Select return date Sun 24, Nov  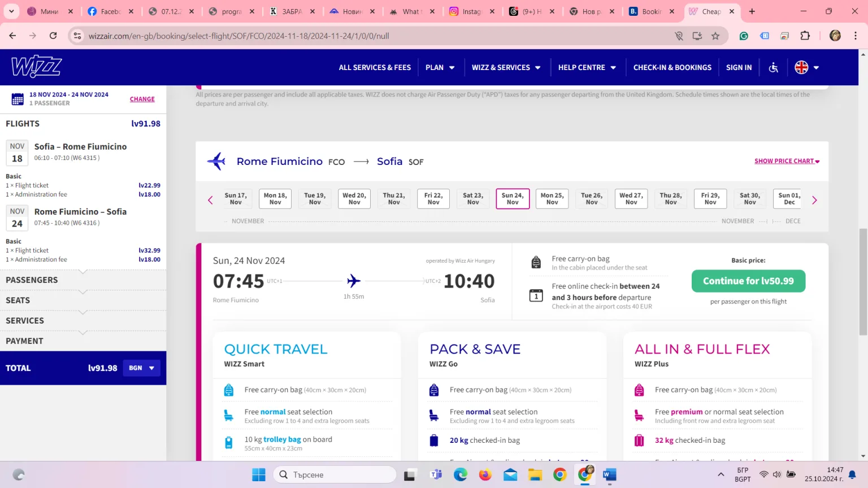[x=513, y=199]
